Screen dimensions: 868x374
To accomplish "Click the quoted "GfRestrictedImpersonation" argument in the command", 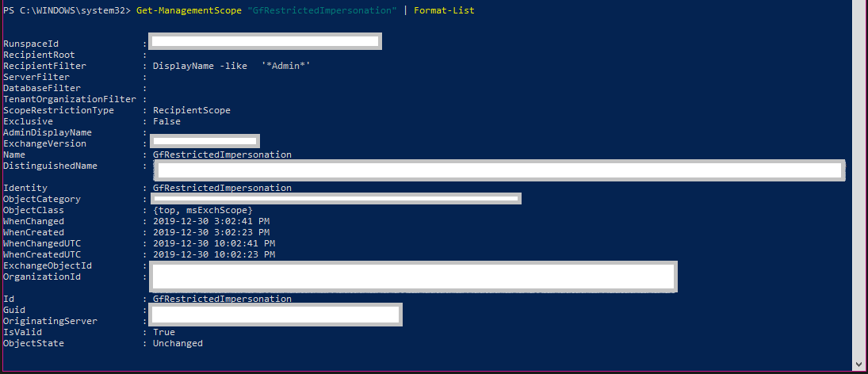I will 322,10.
